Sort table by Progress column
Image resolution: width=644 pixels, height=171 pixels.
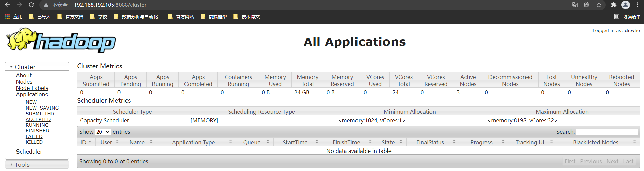484,142
